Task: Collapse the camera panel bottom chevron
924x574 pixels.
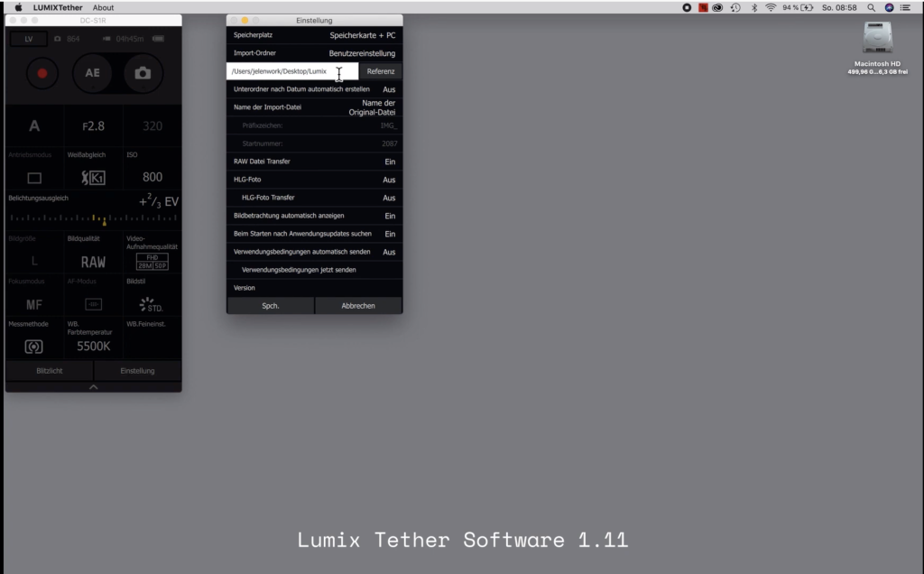Action: 93,386
